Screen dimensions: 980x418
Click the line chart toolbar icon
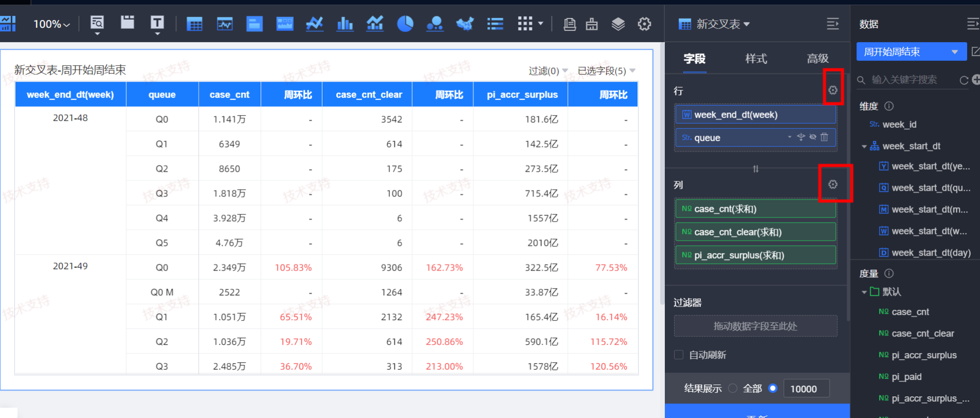[x=314, y=24]
